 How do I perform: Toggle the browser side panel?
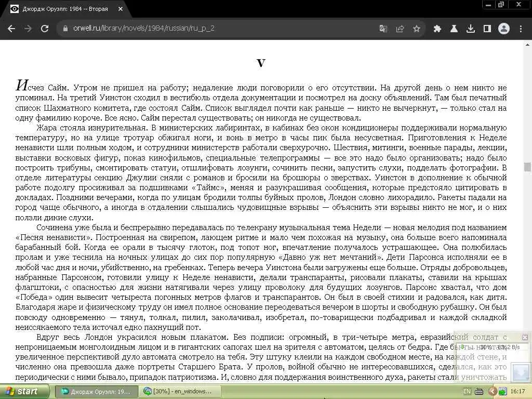click(487, 29)
